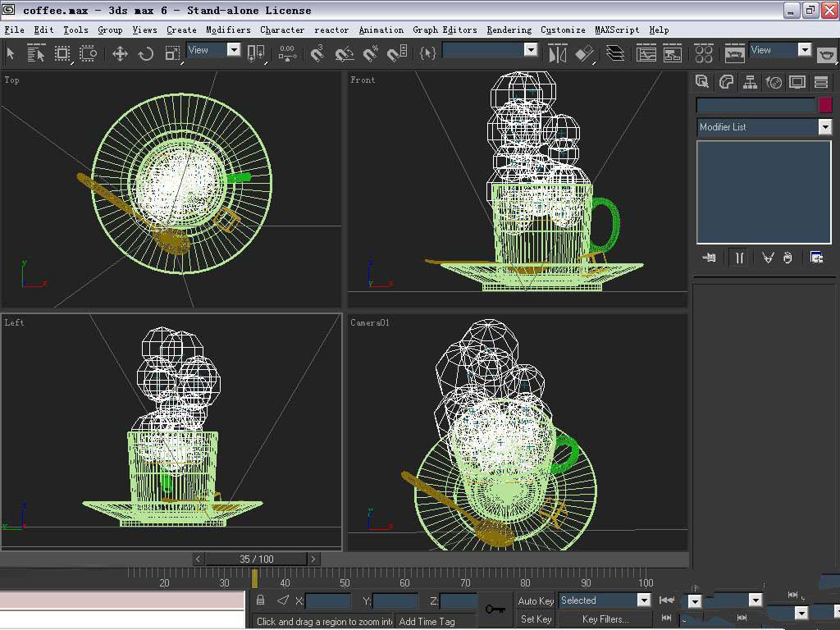
Task: Select the Select and Rotate tool
Action: [146, 53]
